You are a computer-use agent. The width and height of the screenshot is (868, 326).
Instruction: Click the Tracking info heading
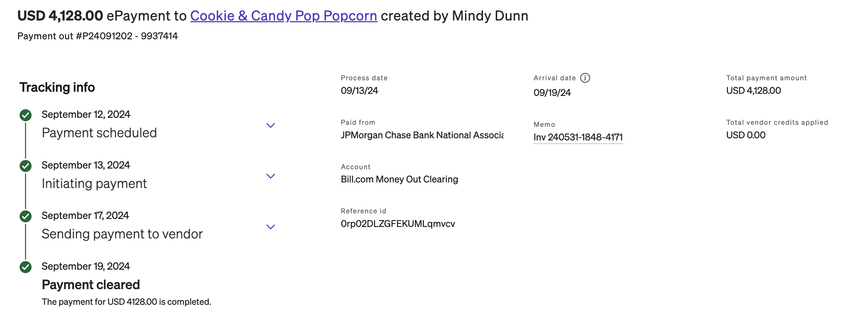coord(57,87)
